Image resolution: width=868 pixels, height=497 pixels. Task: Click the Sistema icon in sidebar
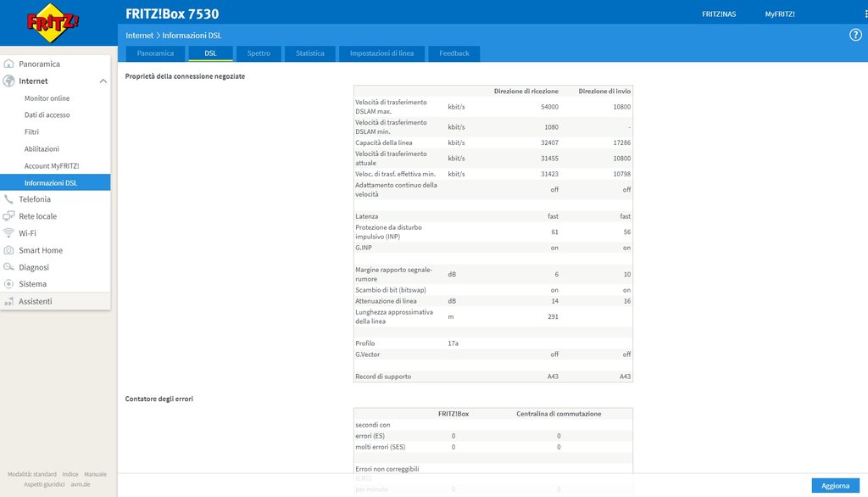(x=9, y=284)
